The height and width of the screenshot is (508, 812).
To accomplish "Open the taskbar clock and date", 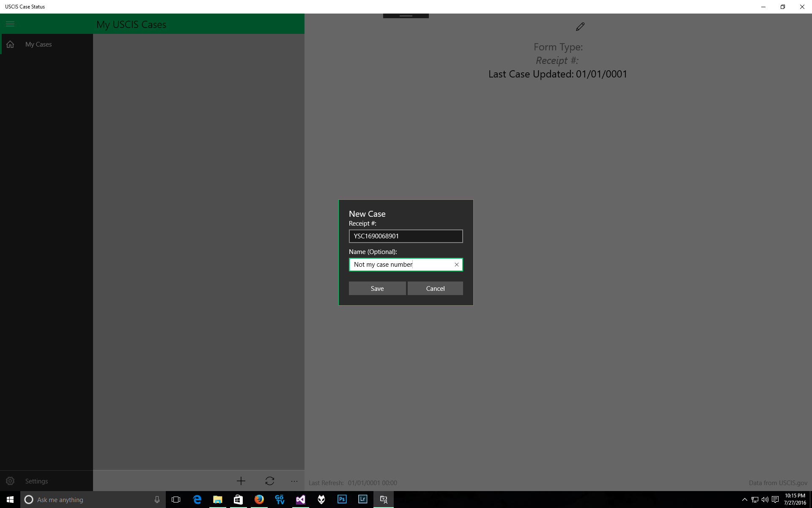I will [x=795, y=500].
